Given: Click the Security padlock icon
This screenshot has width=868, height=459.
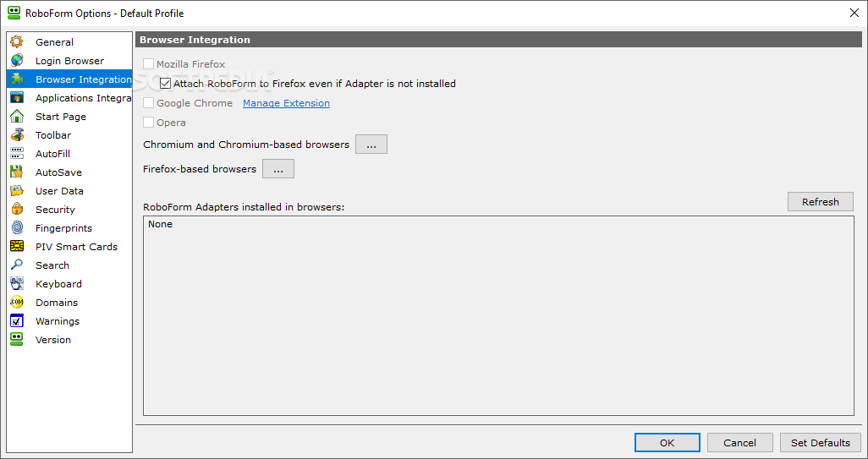Looking at the screenshot, I should (17, 210).
